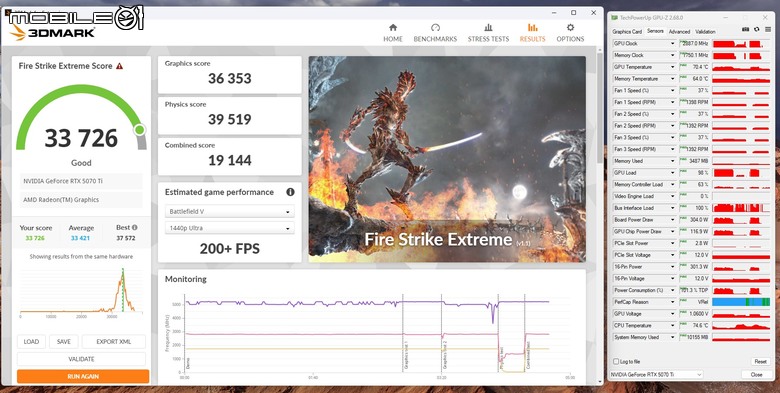The width and height of the screenshot is (780, 393).
Task: Click the NVIDIA GeForce RTX 5070 Ti label
Action: point(63,181)
